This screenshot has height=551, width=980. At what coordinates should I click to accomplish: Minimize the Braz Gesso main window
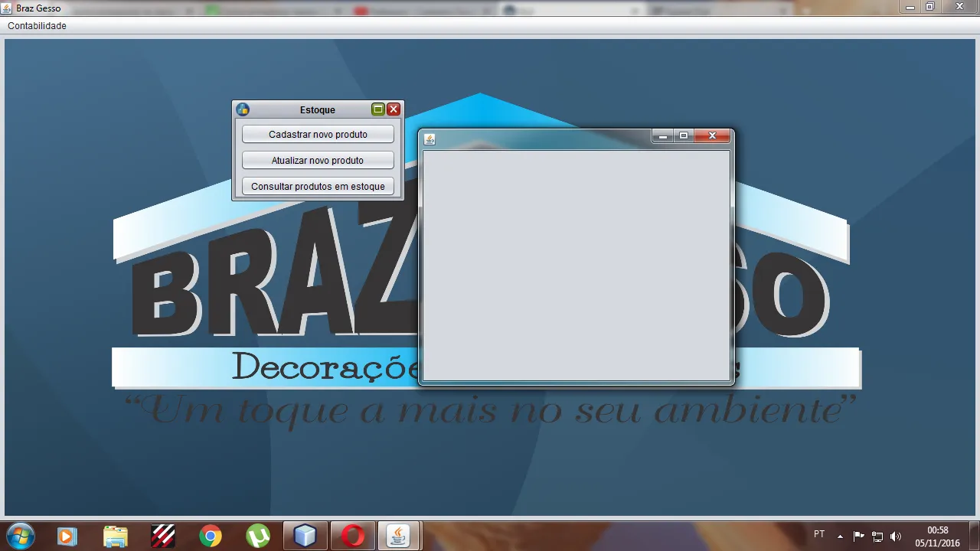[x=910, y=6]
